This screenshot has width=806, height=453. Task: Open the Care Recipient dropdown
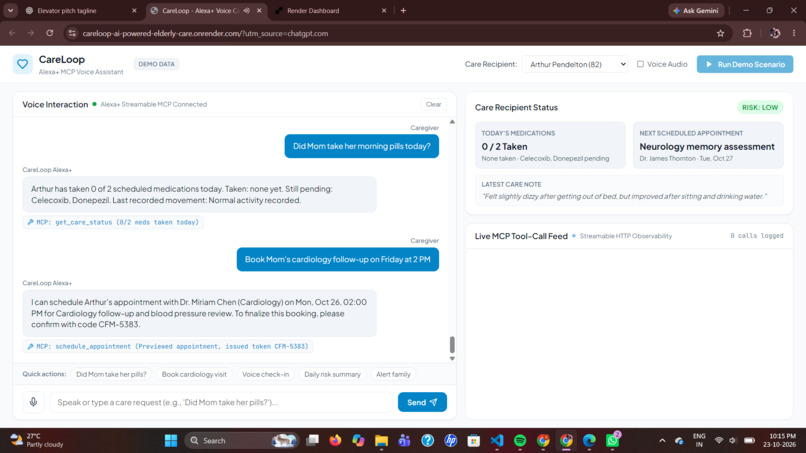[x=575, y=64]
